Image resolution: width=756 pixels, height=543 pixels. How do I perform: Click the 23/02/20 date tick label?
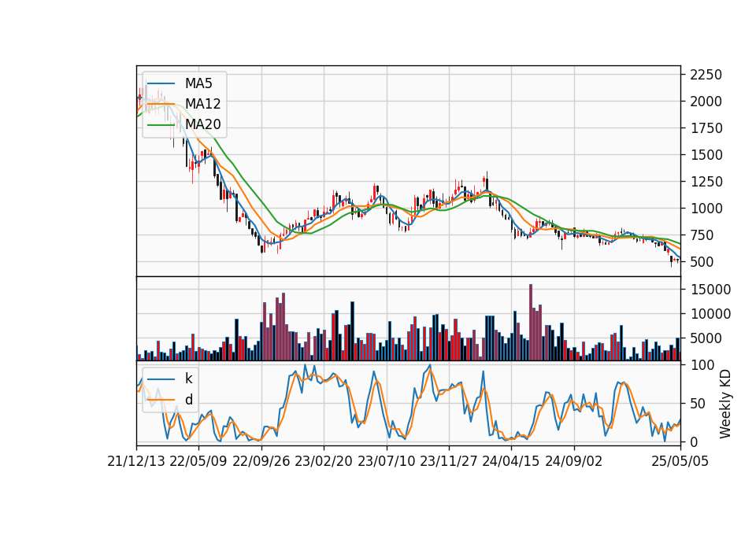(324, 461)
